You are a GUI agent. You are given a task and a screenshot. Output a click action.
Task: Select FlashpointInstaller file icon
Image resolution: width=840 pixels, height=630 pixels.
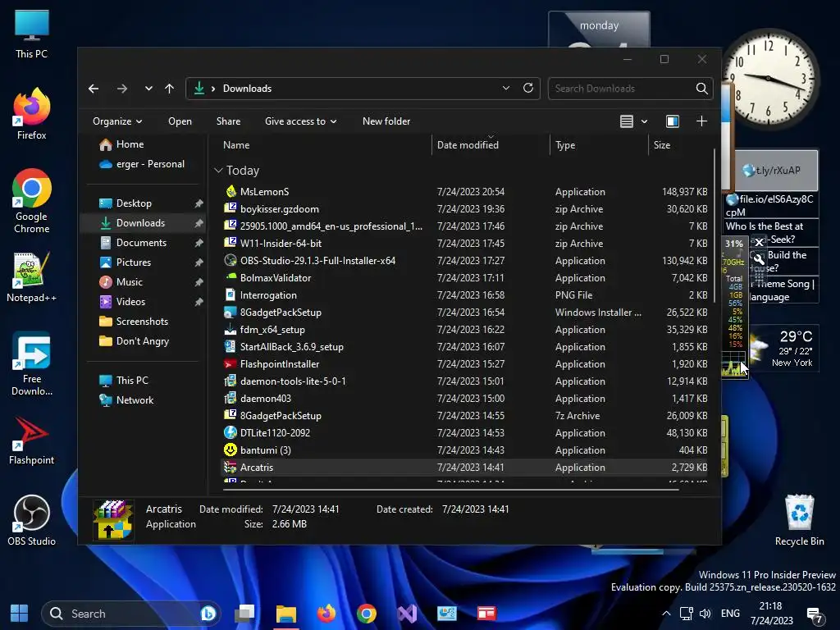click(231, 363)
